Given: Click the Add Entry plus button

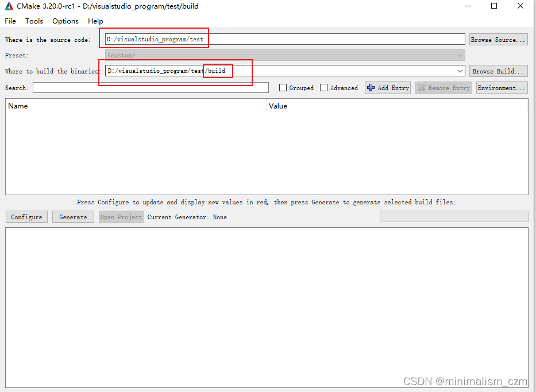Looking at the screenshot, I should pos(388,88).
